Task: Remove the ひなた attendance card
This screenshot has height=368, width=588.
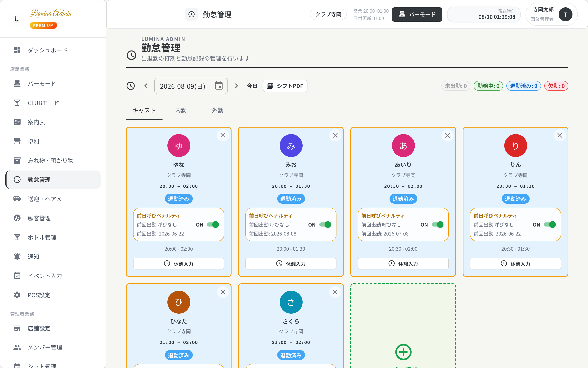Action: (223, 292)
